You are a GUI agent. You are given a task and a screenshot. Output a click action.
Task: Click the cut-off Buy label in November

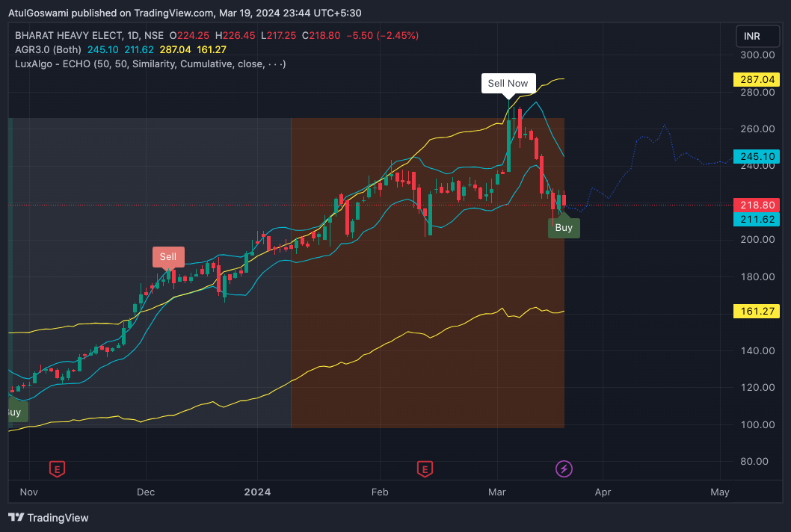[x=18, y=412]
